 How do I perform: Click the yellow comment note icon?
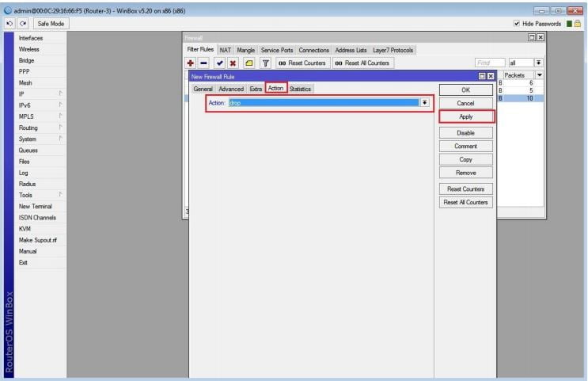pyautogui.click(x=248, y=63)
